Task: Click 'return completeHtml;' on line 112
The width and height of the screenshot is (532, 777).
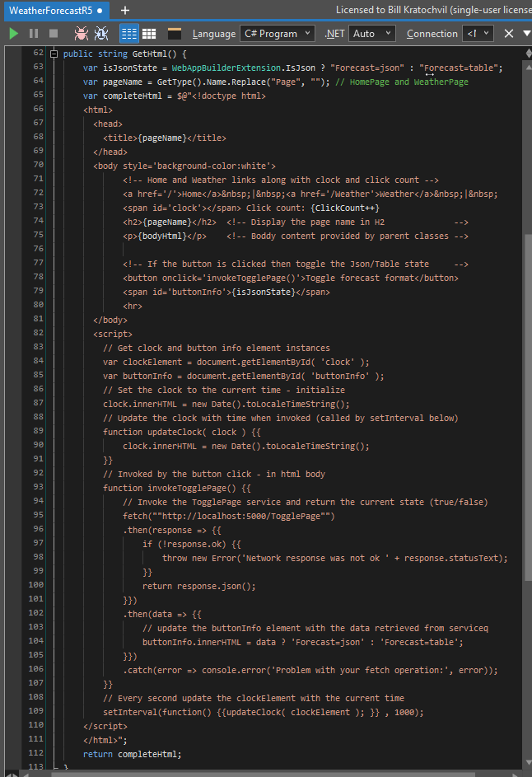Action: coord(133,754)
